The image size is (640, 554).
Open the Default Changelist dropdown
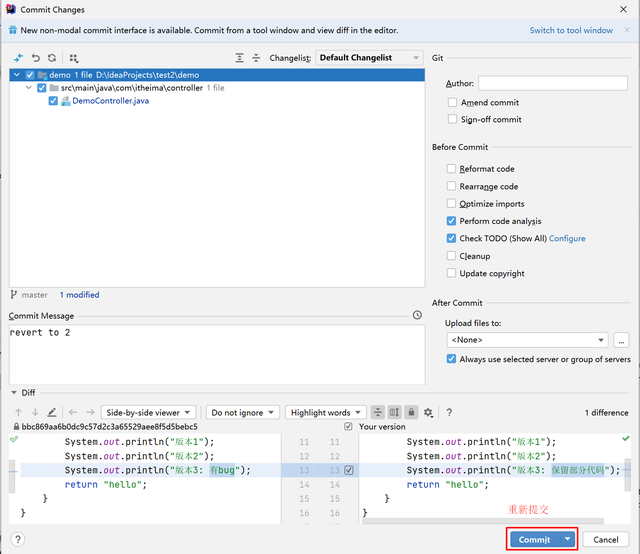369,58
